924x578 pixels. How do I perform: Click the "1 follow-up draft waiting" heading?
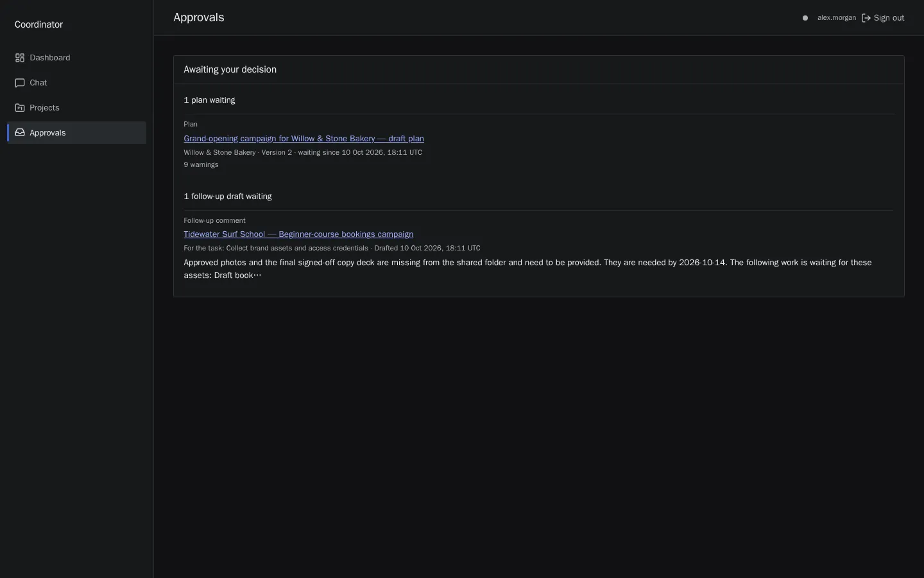(x=228, y=197)
